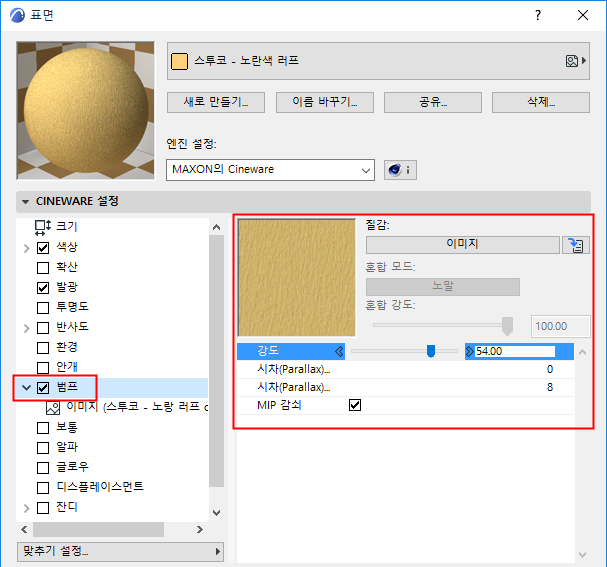Uncheck the 범프 checkbox

click(43, 387)
